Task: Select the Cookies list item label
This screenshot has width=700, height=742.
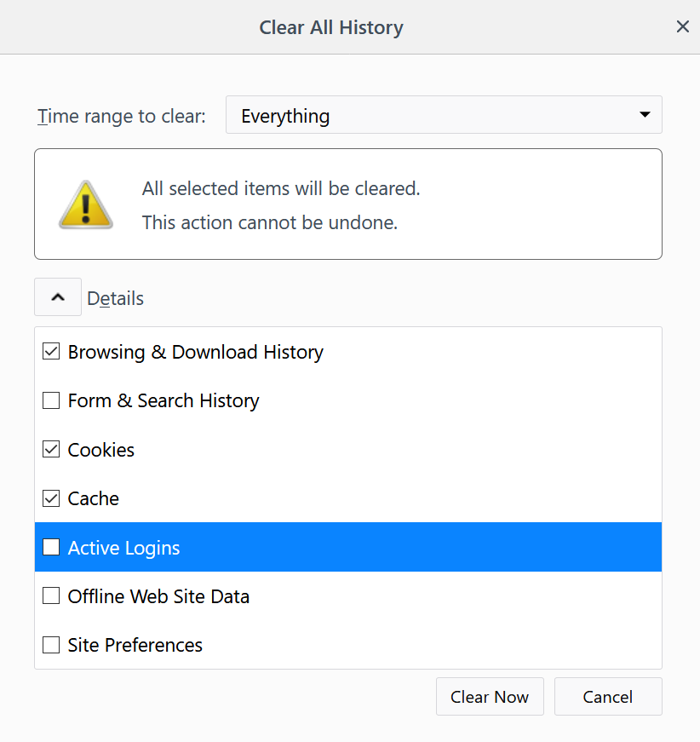Action: 101,450
